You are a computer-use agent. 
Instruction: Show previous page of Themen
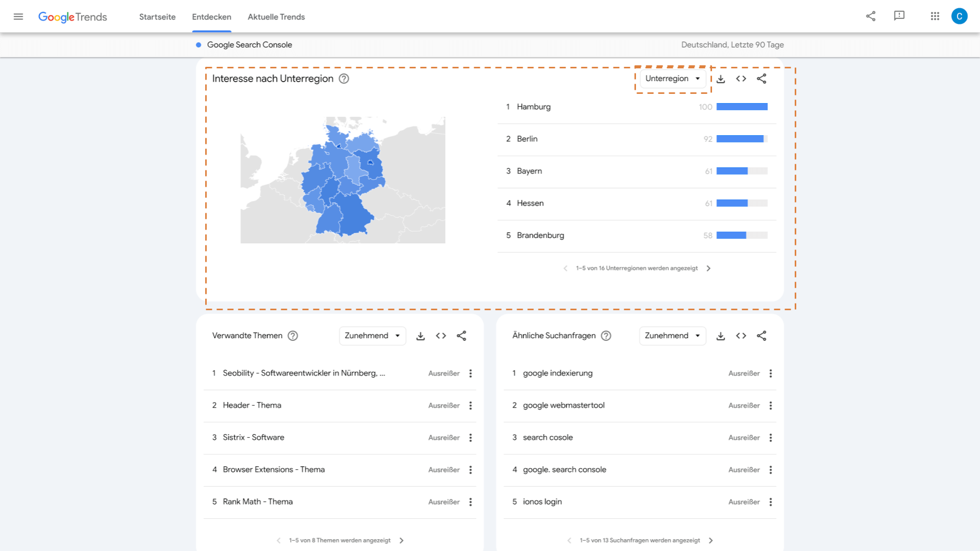279,540
